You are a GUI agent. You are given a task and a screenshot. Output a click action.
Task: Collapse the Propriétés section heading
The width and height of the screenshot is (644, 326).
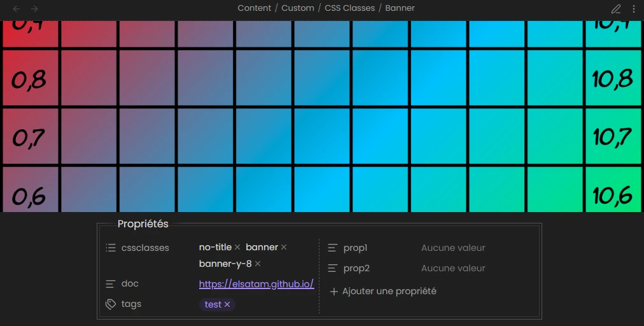[143, 224]
